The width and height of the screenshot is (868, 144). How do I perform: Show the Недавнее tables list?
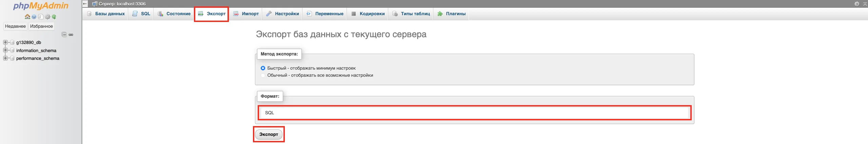coord(15,26)
